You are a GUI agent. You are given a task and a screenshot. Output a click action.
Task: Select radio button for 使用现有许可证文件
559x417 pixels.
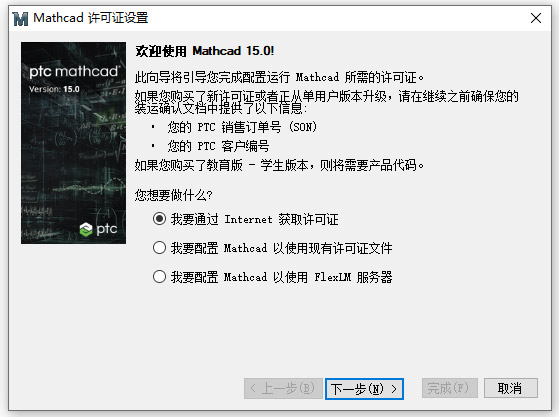[159, 248]
